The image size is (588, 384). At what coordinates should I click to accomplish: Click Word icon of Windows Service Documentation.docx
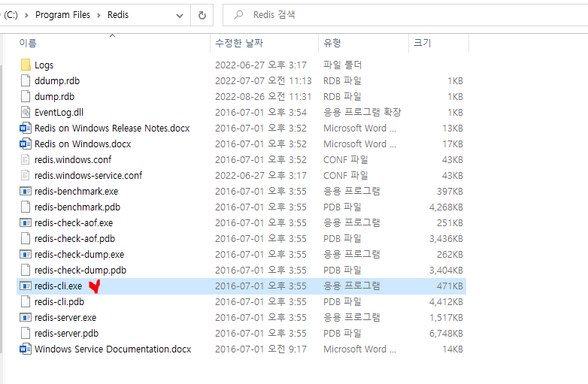pos(26,349)
